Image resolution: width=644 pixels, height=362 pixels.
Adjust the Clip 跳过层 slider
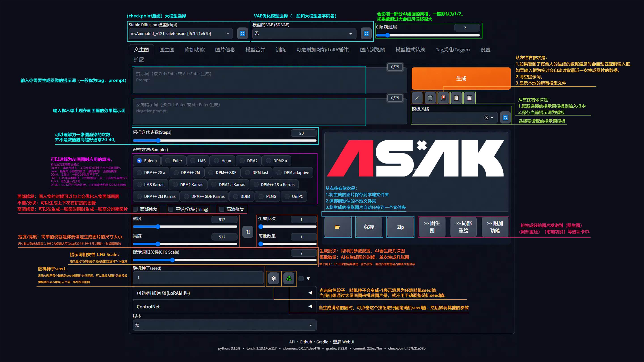click(428, 35)
